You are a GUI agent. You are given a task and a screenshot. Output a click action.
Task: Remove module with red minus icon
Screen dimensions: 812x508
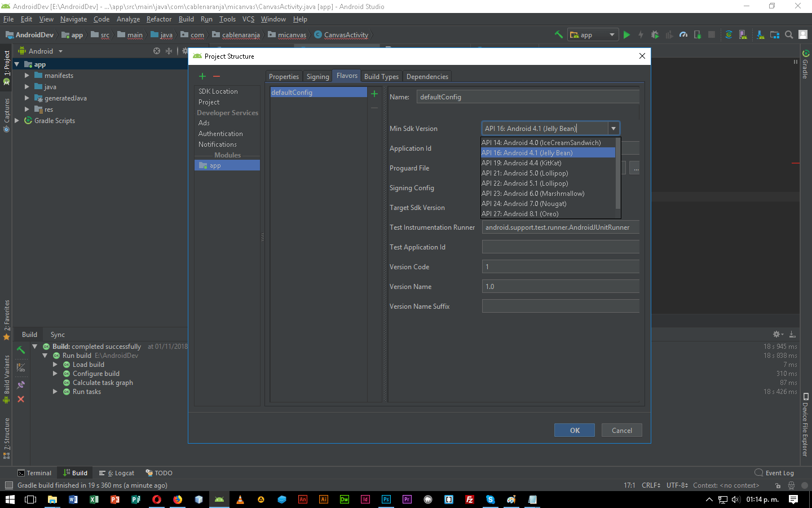pos(217,76)
